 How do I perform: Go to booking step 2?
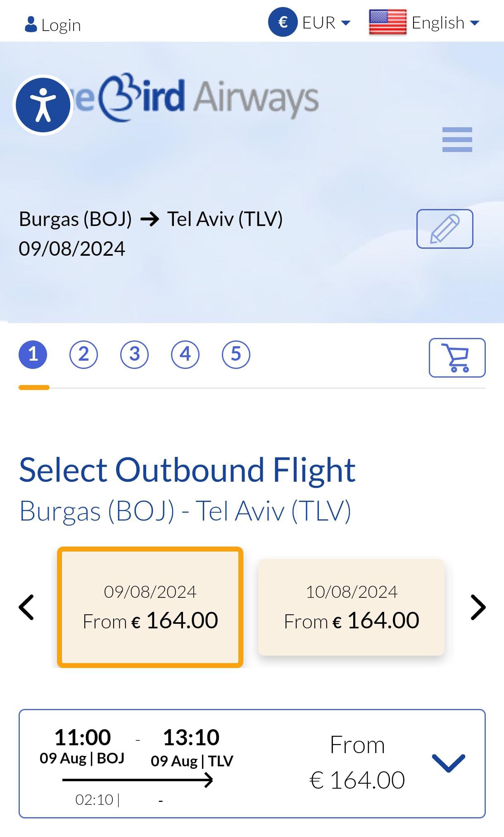click(x=83, y=354)
